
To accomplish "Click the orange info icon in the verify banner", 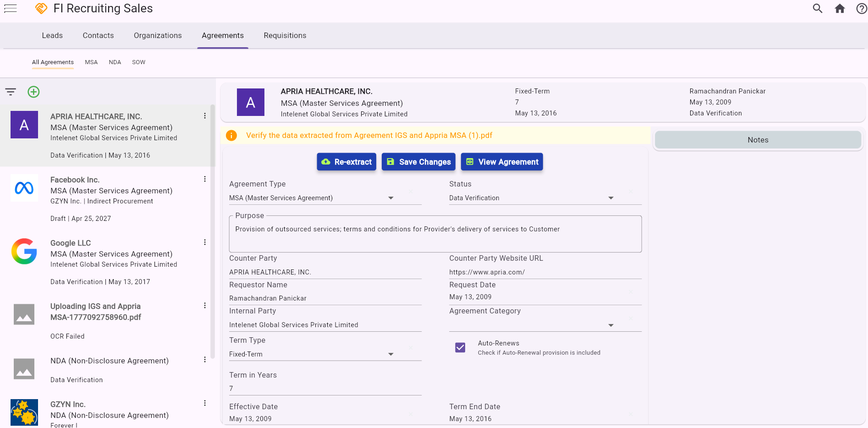I will pyautogui.click(x=231, y=136).
